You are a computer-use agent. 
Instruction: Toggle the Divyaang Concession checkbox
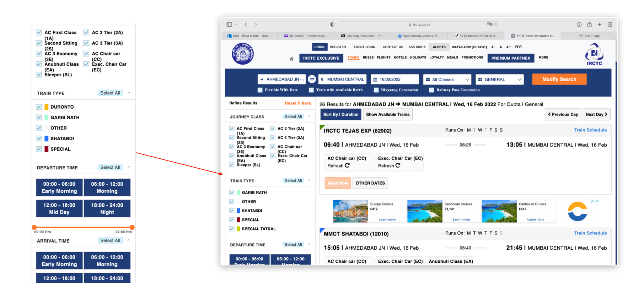pyautogui.click(x=376, y=90)
